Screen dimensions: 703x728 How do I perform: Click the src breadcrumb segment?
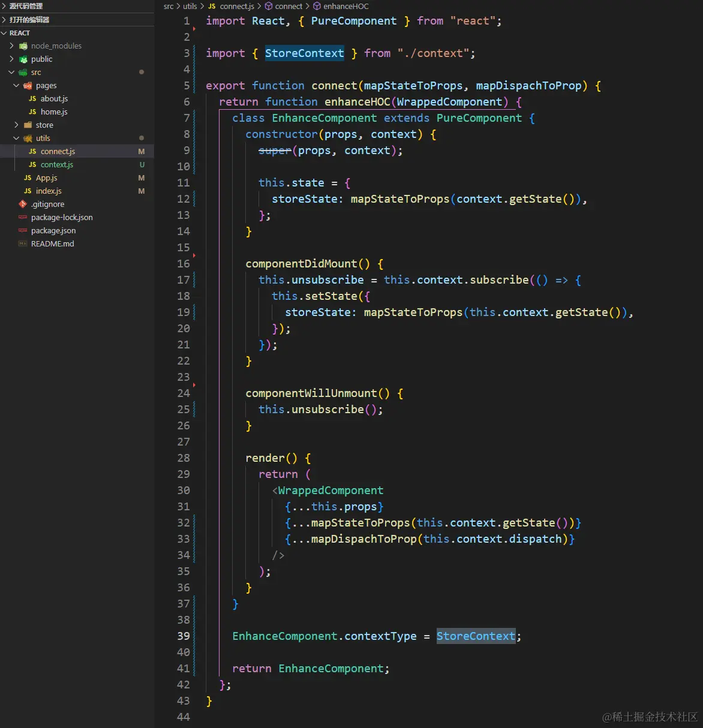[169, 6]
